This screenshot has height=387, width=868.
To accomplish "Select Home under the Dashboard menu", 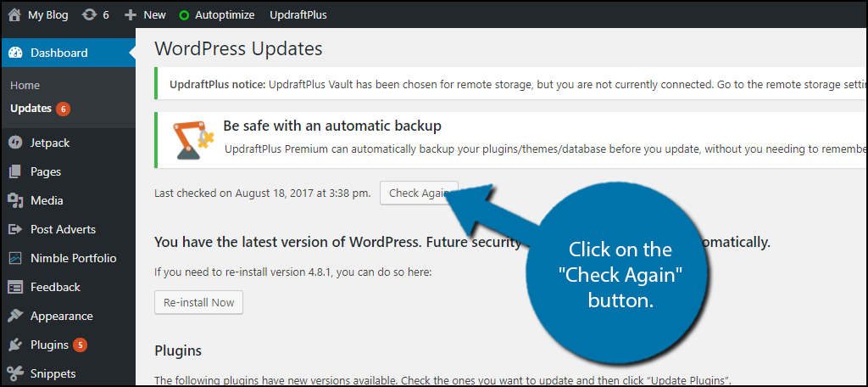I will [x=25, y=85].
